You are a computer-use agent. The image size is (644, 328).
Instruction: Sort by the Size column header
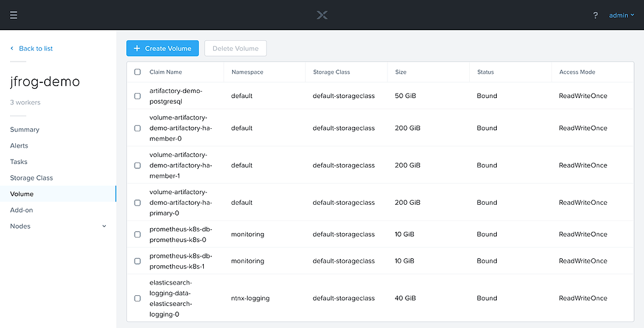click(401, 72)
